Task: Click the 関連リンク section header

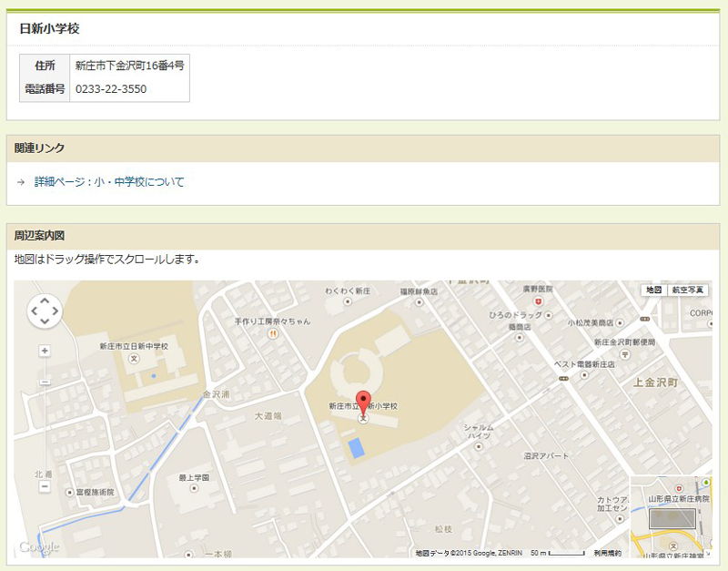Action: 363,148
